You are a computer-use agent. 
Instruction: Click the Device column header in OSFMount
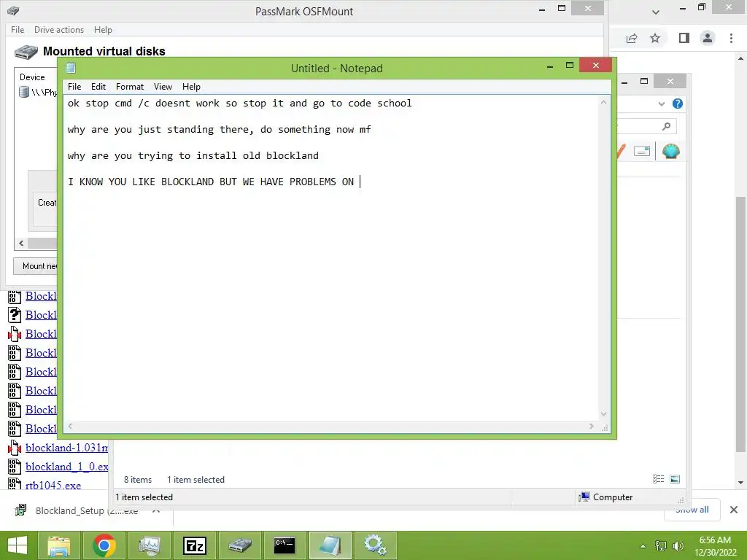pos(32,77)
